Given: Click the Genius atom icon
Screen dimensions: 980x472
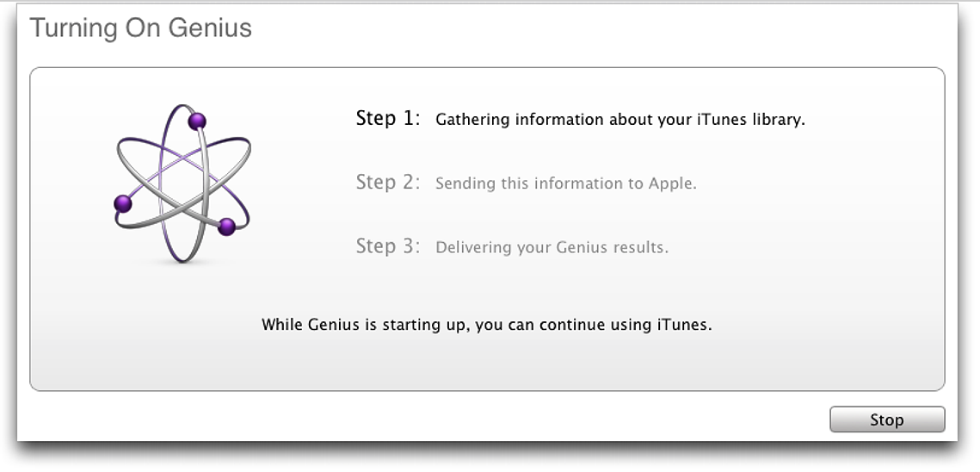Looking at the screenshot, I should pos(182,183).
